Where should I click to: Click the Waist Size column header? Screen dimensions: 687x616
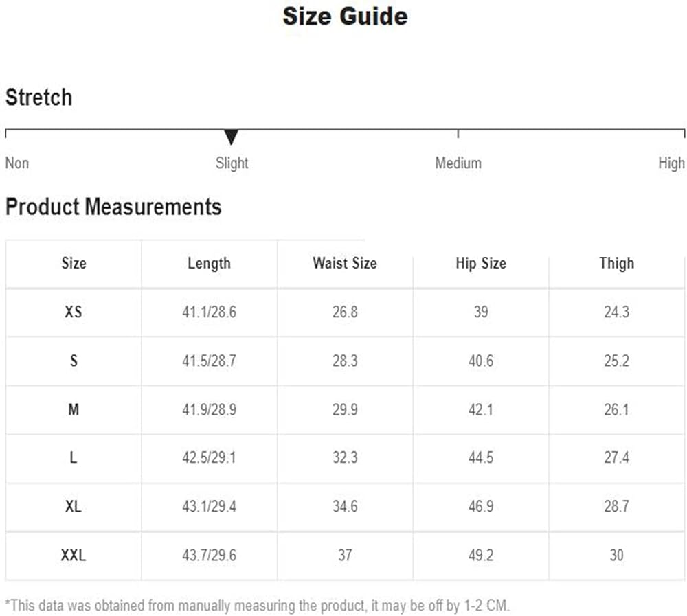click(345, 263)
